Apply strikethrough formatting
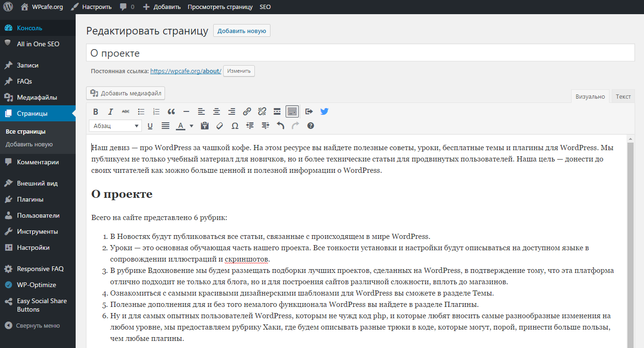 point(126,112)
